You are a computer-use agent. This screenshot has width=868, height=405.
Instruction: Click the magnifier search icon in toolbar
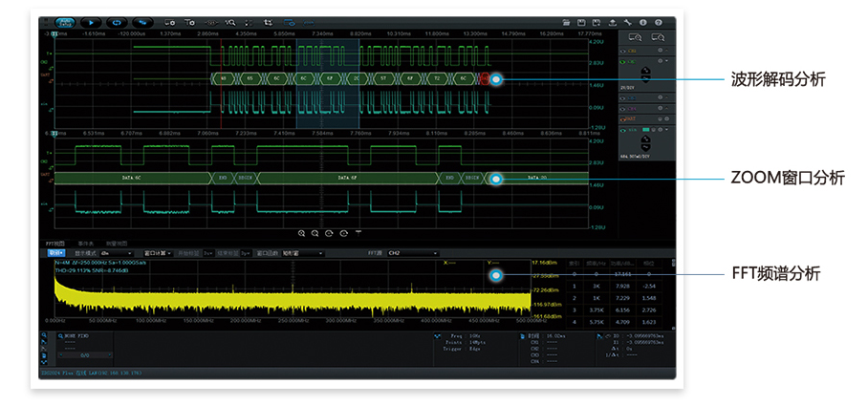230,23
